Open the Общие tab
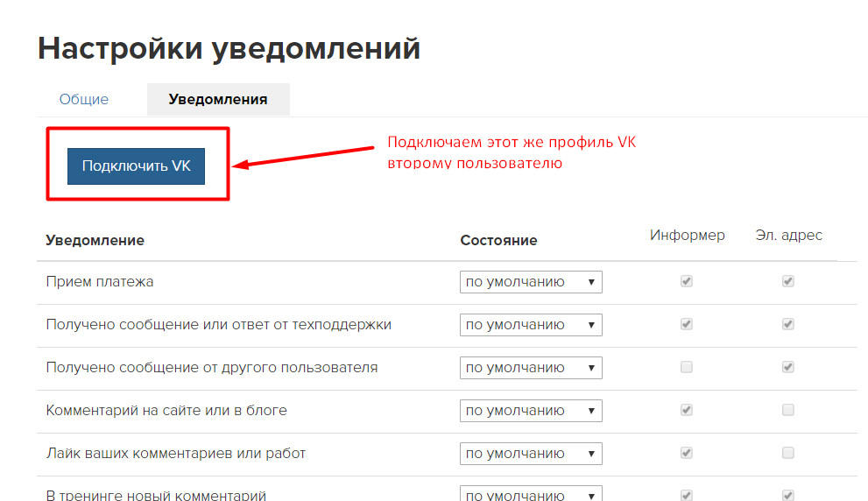 [x=83, y=99]
